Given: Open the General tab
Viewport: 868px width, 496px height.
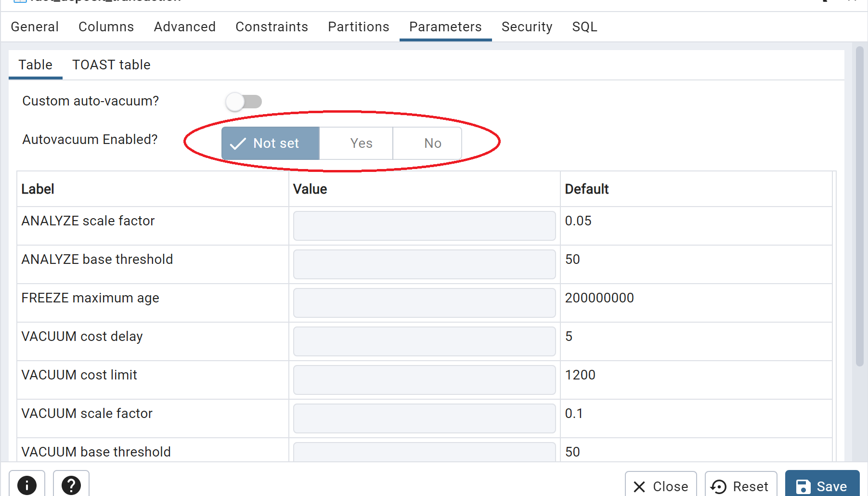Looking at the screenshot, I should point(35,26).
